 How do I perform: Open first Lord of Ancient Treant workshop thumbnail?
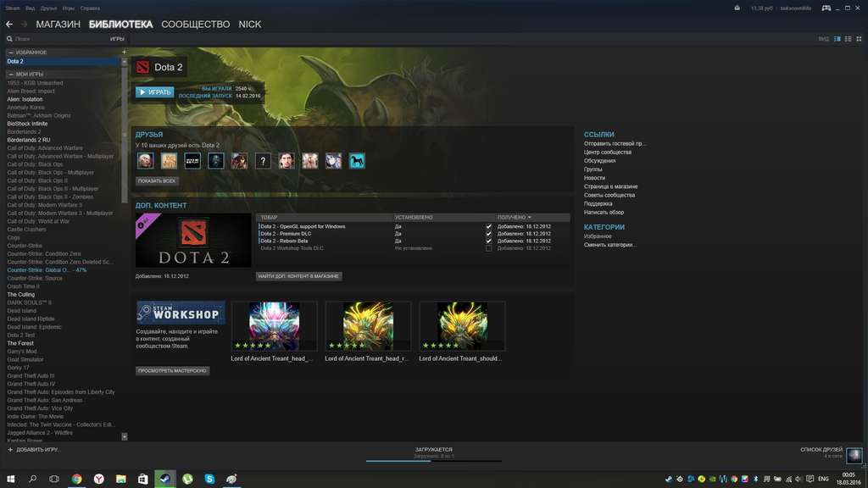[x=274, y=326]
